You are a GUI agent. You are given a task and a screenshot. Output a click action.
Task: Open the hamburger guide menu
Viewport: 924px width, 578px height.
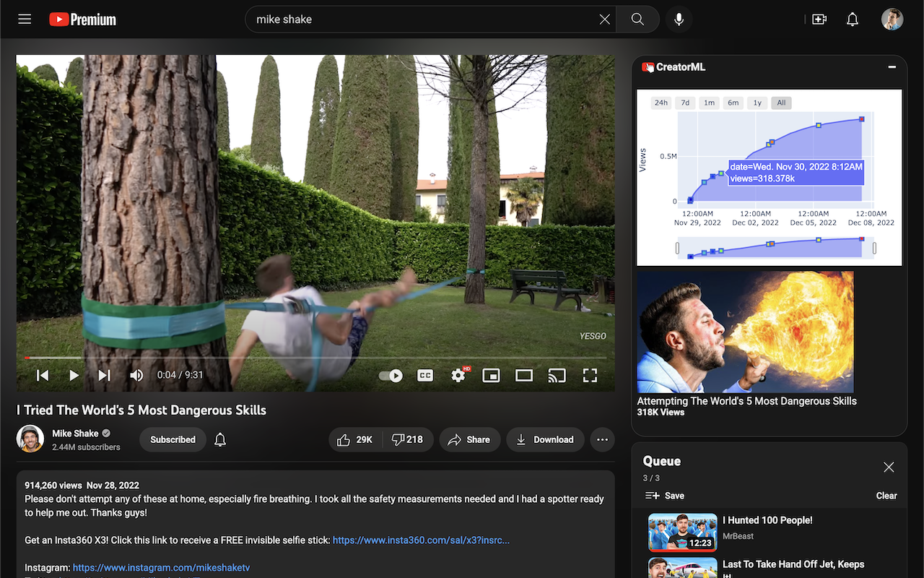click(25, 20)
